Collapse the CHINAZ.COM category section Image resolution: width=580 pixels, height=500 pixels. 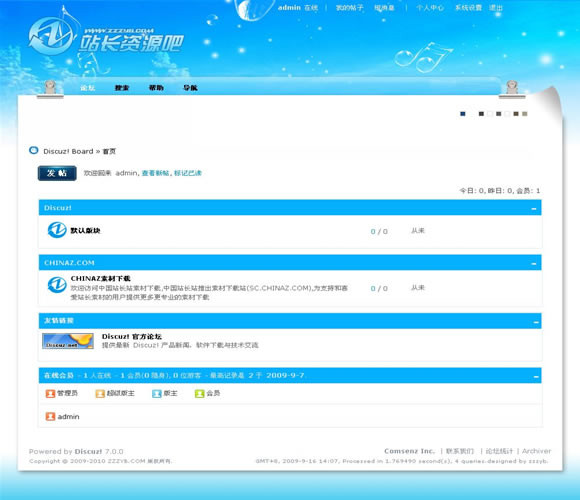pos(534,263)
